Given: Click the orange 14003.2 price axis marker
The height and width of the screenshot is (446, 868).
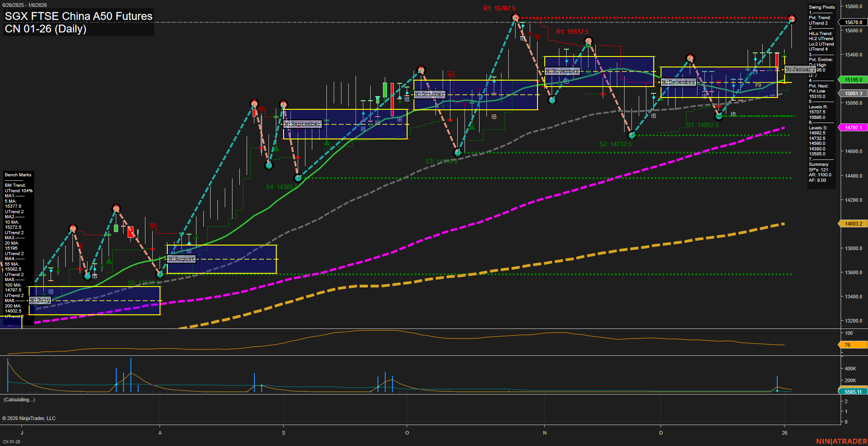Looking at the screenshot, I should 853,224.
